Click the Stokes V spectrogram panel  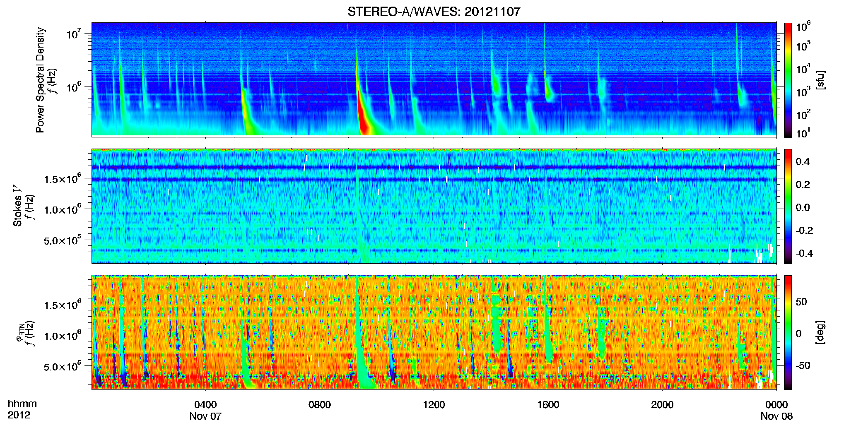434,206
